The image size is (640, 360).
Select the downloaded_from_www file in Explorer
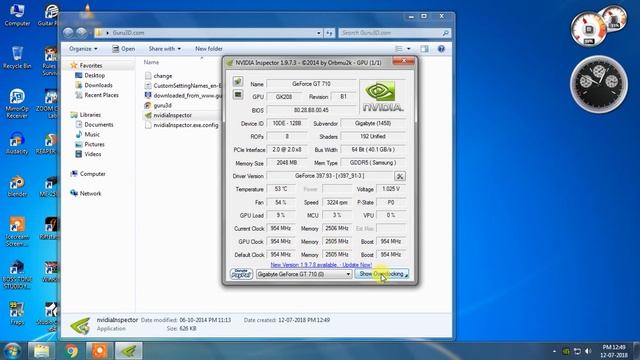tap(183, 96)
